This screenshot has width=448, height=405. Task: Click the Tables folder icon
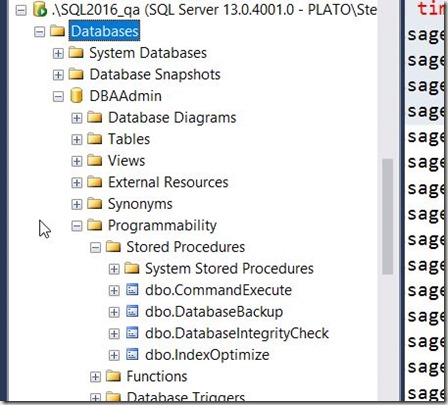(95, 139)
